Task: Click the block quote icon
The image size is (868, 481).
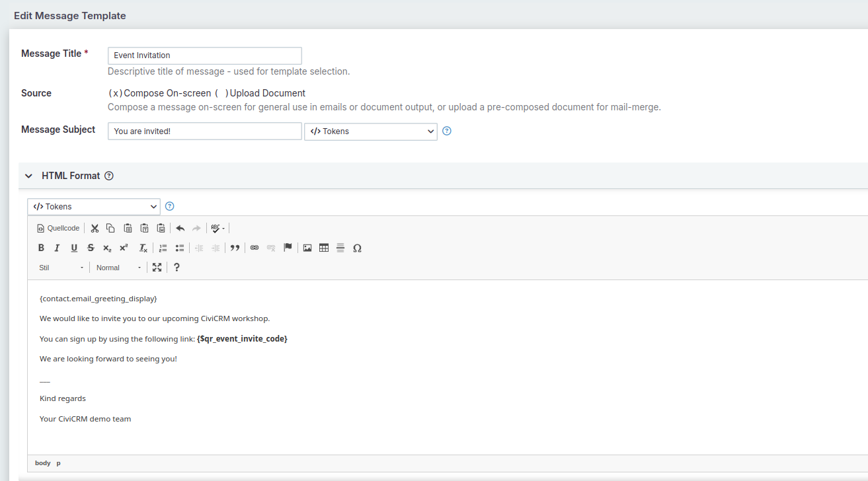Action: coord(235,248)
